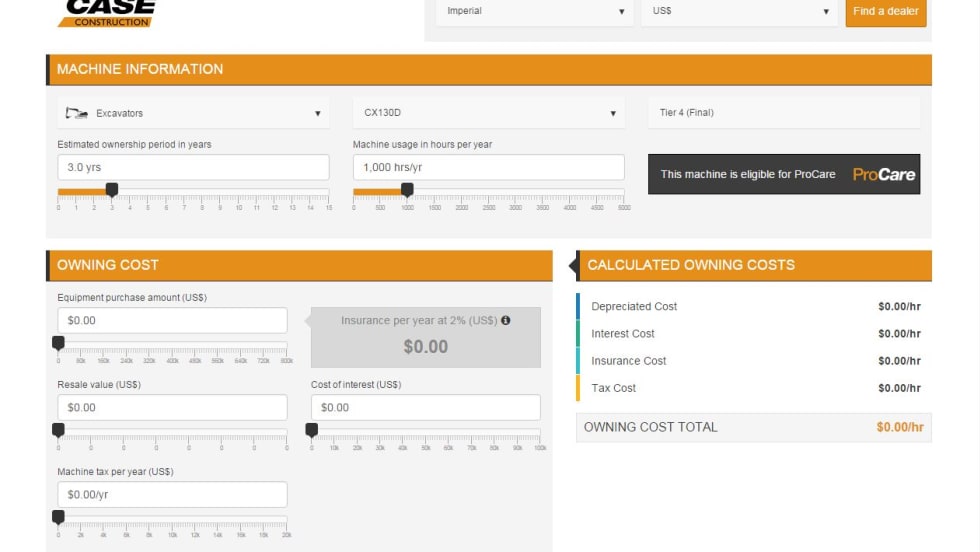Click the ProCare logo

click(883, 174)
